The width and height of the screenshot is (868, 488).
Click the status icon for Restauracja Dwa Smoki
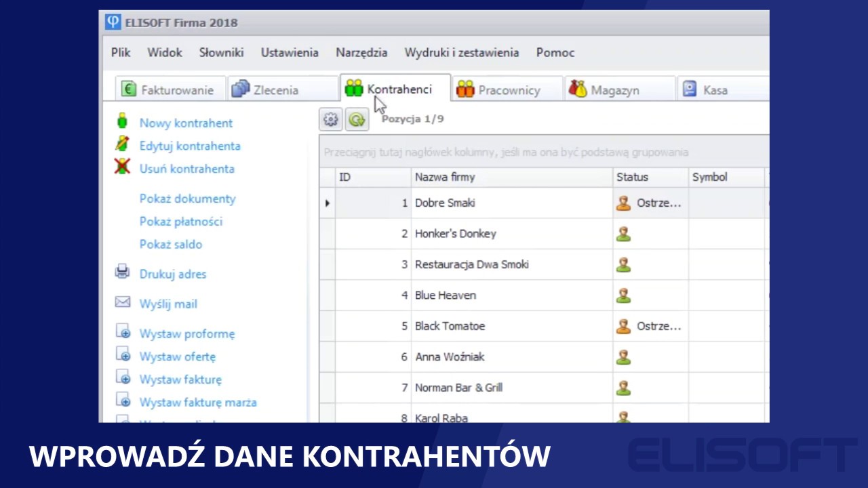click(623, 264)
